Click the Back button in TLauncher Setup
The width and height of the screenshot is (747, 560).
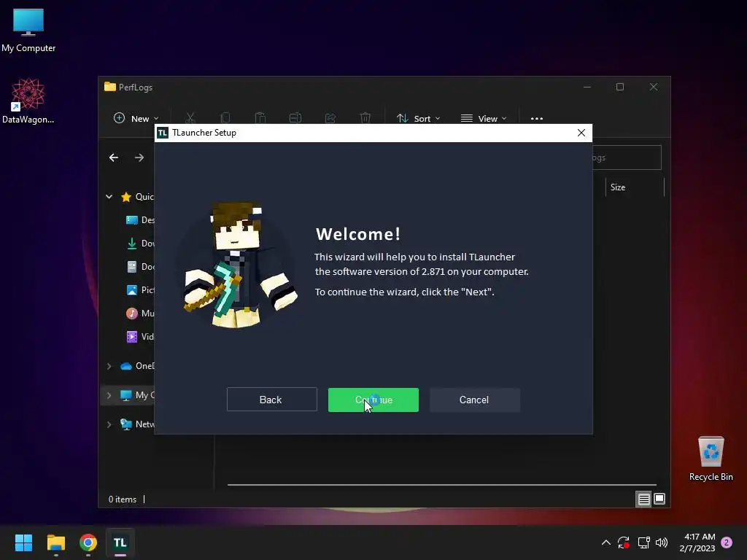pyautogui.click(x=271, y=400)
